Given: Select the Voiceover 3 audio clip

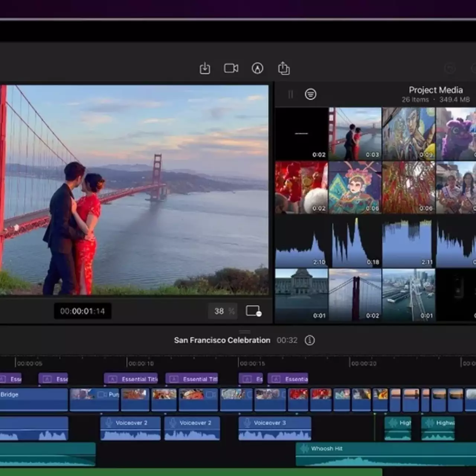Looking at the screenshot, I should tap(274, 428).
